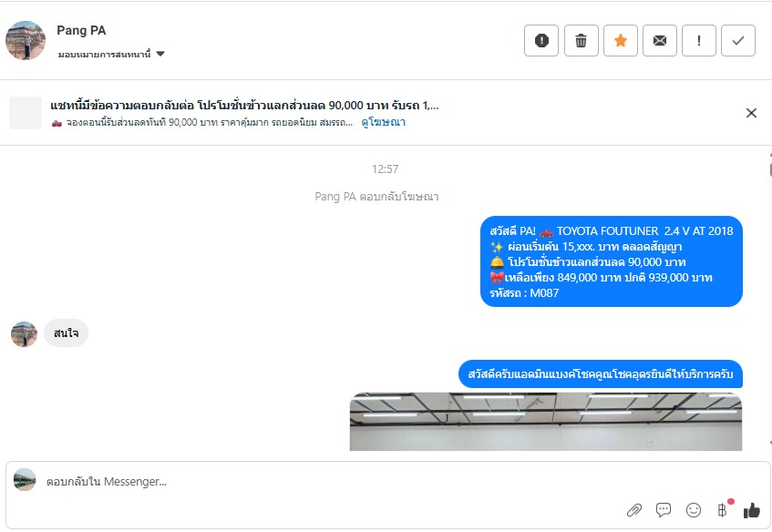772x532 pixels.
Task: Open the emoji picker smiley icon
Action: click(694, 510)
